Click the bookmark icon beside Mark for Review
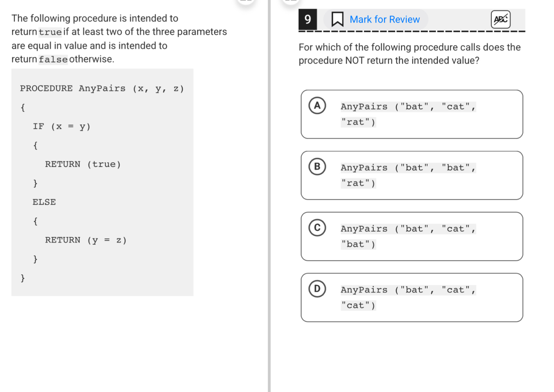Screen dimensions: 554x392 click(337, 19)
